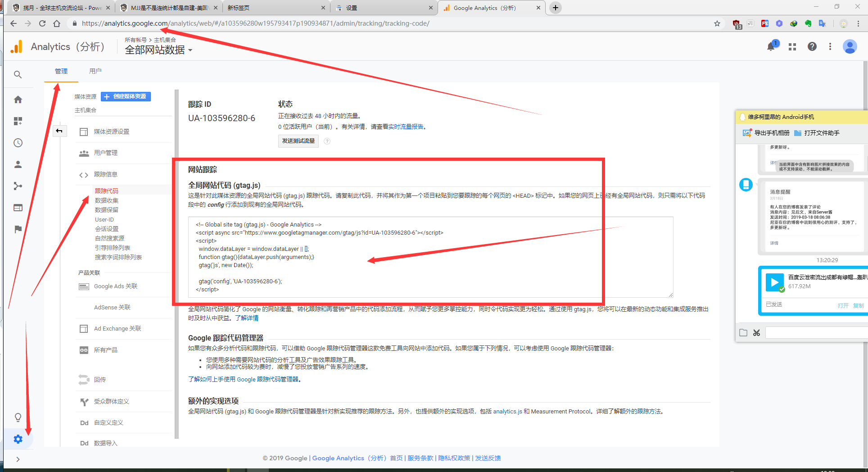The image size is (868, 472).
Task: Click the Analytics logo
Action: [17, 46]
